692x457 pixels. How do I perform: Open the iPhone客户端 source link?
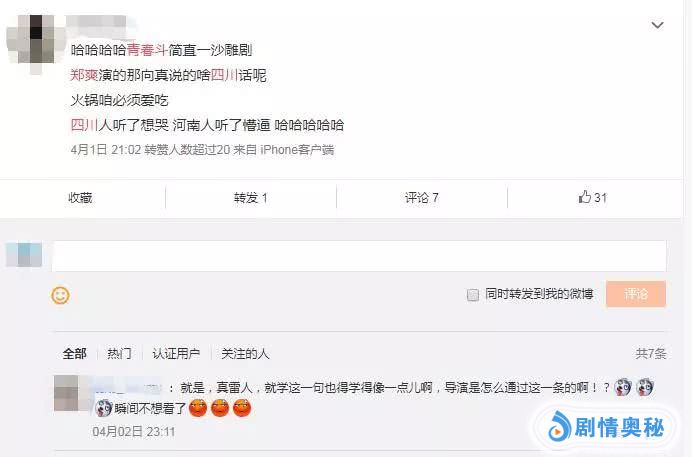tap(297, 150)
